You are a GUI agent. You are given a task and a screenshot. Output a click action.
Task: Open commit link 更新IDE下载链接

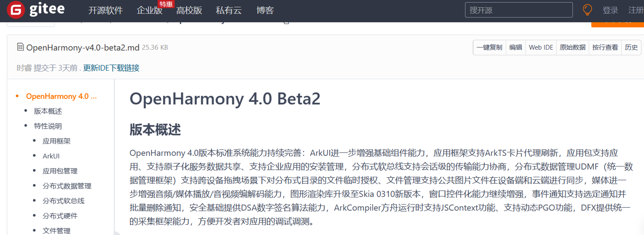coord(111,68)
